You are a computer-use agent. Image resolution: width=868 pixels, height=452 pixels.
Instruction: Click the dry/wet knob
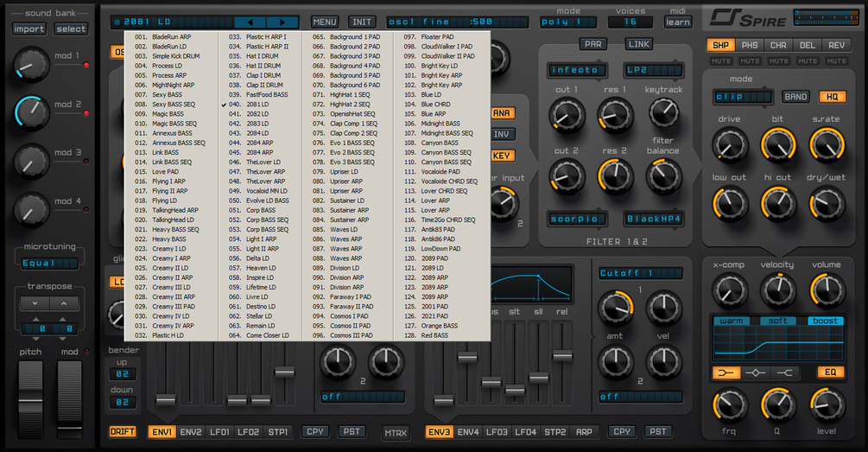827,203
